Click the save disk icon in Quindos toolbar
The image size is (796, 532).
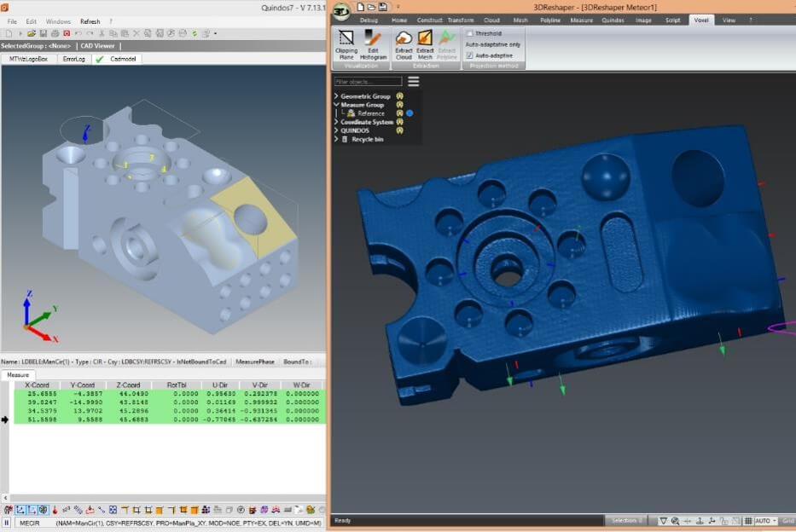44,33
